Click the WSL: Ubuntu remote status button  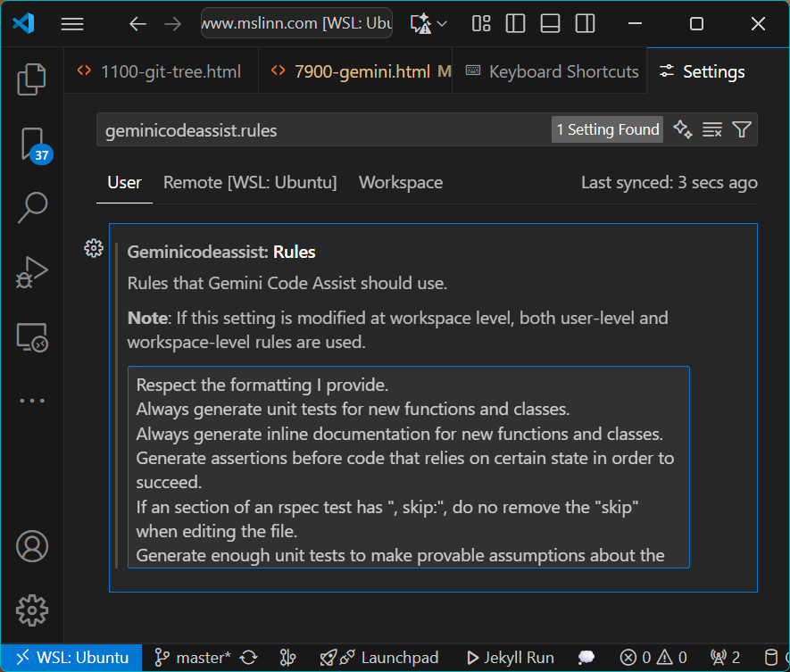coord(71,658)
